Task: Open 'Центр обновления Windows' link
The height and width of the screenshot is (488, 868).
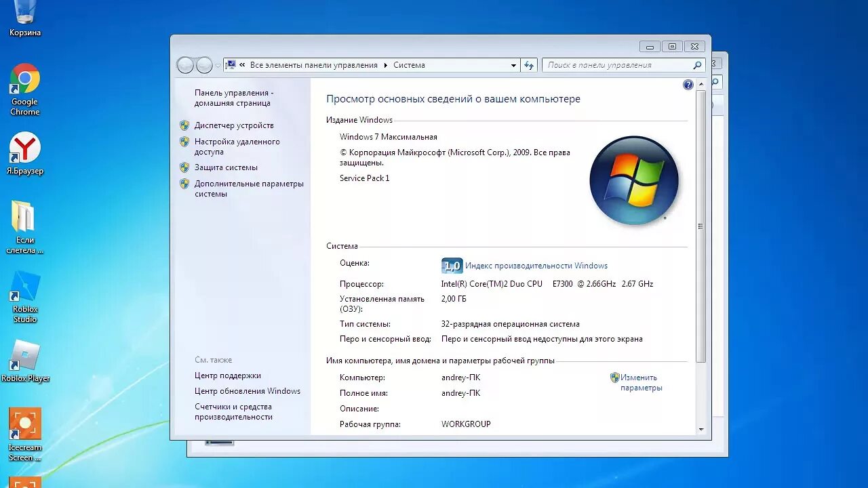Action: click(x=248, y=391)
